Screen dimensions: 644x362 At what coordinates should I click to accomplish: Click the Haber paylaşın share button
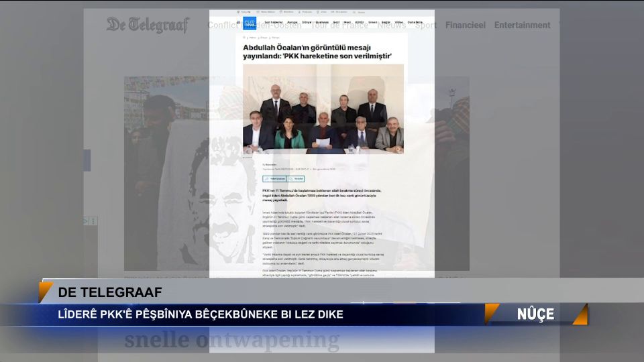click(274, 179)
